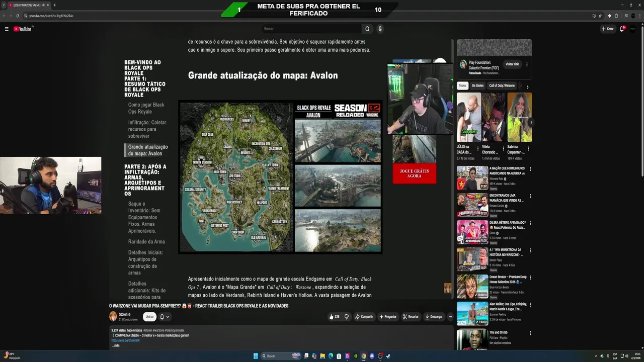Open options for ENCONTRAMOS UMA FARMÁCIA video
644x362 pixels.
(x=530, y=196)
